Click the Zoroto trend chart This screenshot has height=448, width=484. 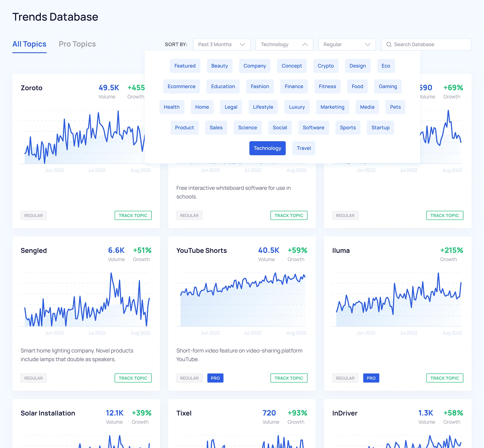[x=83, y=137]
